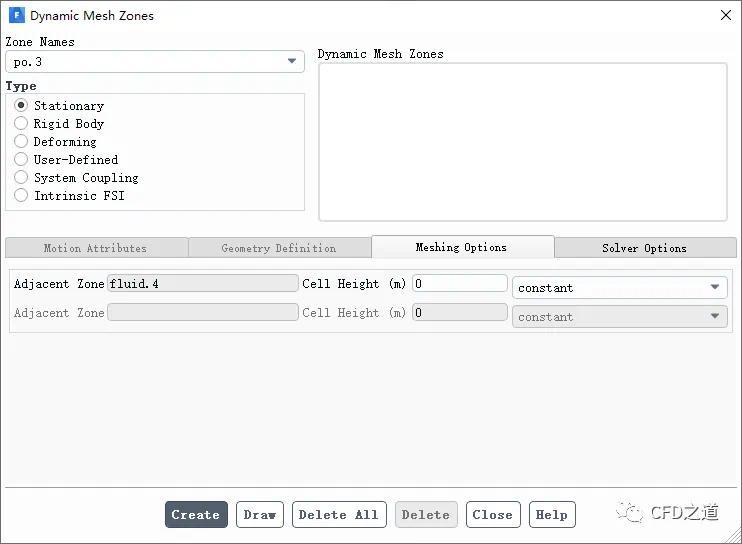Click the Delete All button
Viewport: 742px width, 544px height.
[339, 514]
